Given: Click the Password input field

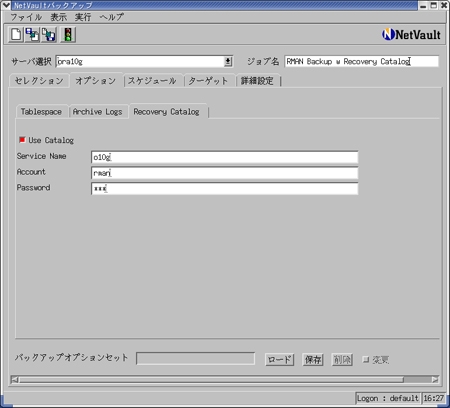Looking at the screenshot, I should (224, 188).
